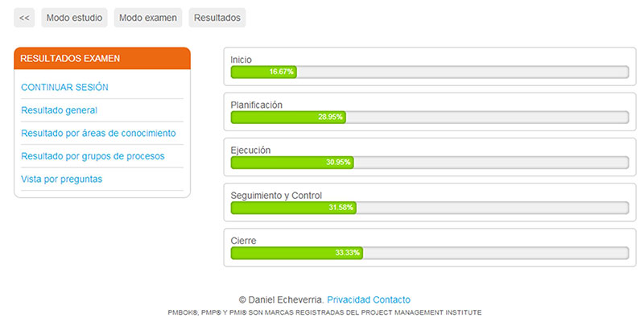The height and width of the screenshot is (322, 644).
Task: Click the Ejecución 30.95% progress bar
Action: click(x=430, y=163)
